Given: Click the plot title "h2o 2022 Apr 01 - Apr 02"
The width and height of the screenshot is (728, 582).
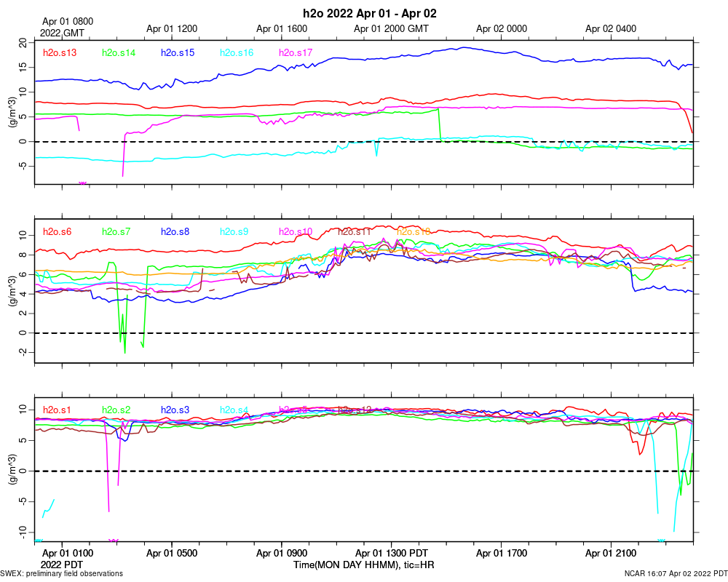Looking at the screenshot, I should click(370, 14).
